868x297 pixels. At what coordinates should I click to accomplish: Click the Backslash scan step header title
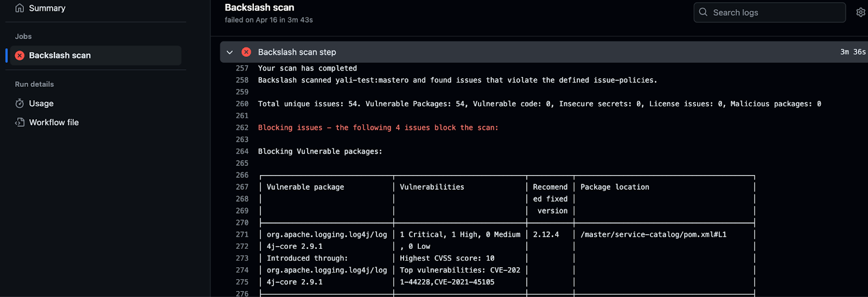pyautogui.click(x=297, y=52)
